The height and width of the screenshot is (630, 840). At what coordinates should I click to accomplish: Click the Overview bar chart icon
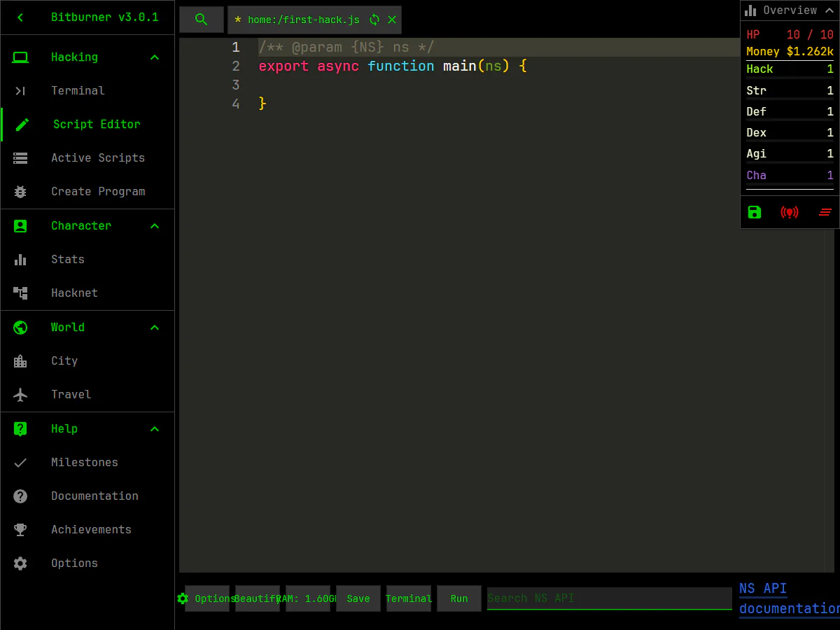[x=751, y=10]
